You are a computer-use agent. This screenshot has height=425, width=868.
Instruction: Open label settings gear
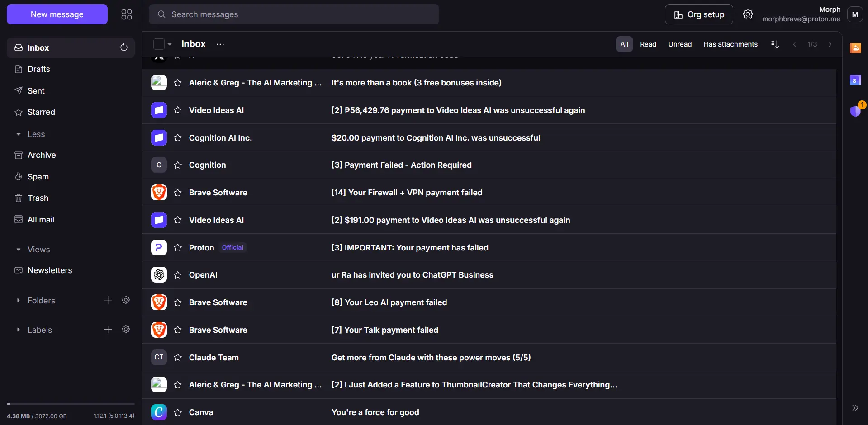click(x=126, y=329)
